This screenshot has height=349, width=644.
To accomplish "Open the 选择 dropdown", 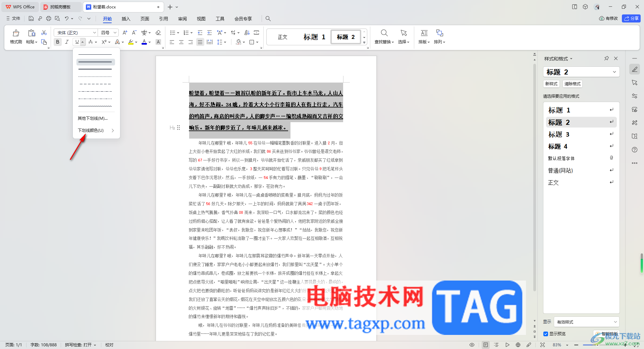I will pyautogui.click(x=404, y=42).
